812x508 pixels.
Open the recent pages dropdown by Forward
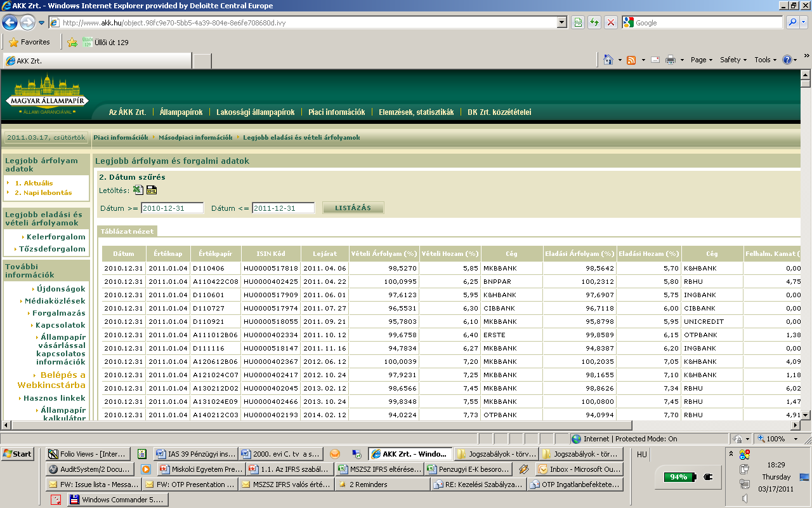41,23
